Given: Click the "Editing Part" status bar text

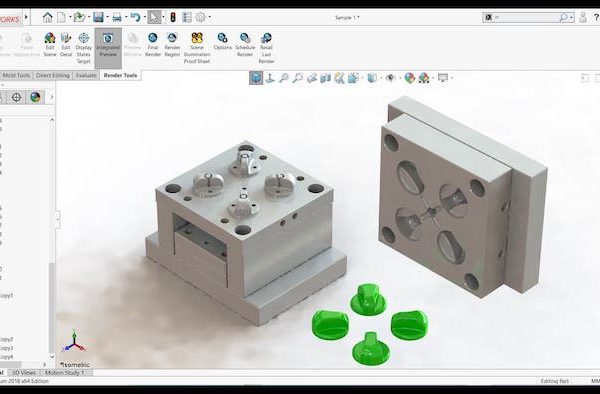Looking at the screenshot, I should click(554, 381).
